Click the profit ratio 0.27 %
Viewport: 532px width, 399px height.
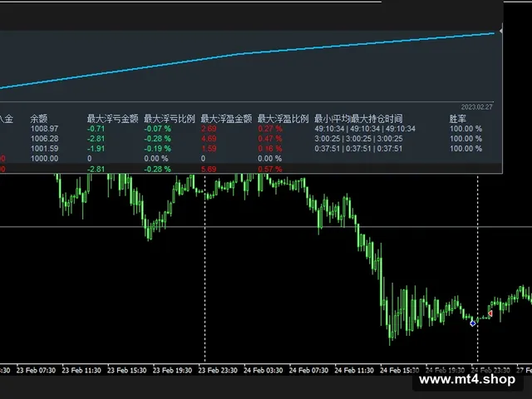tap(270, 129)
